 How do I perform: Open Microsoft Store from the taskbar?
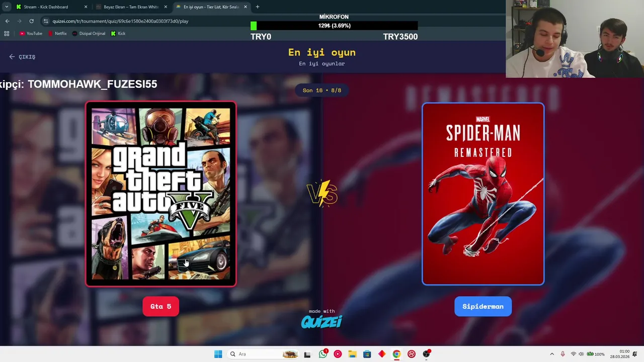(x=367, y=354)
